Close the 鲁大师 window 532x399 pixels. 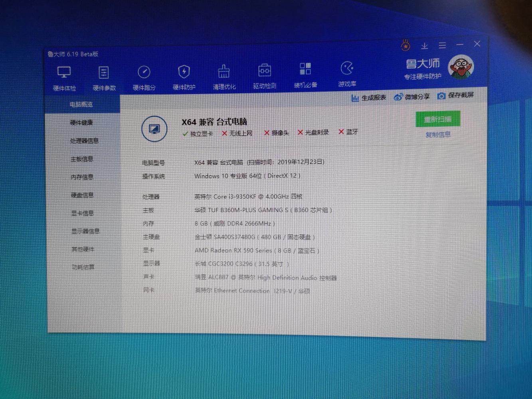pos(477,43)
